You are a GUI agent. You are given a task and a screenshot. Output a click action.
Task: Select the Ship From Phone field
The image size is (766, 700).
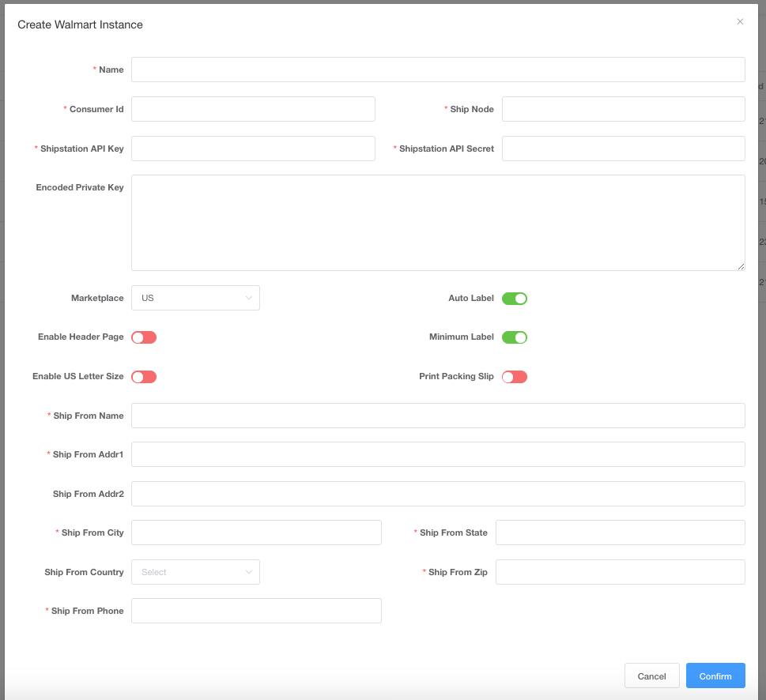(256, 611)
